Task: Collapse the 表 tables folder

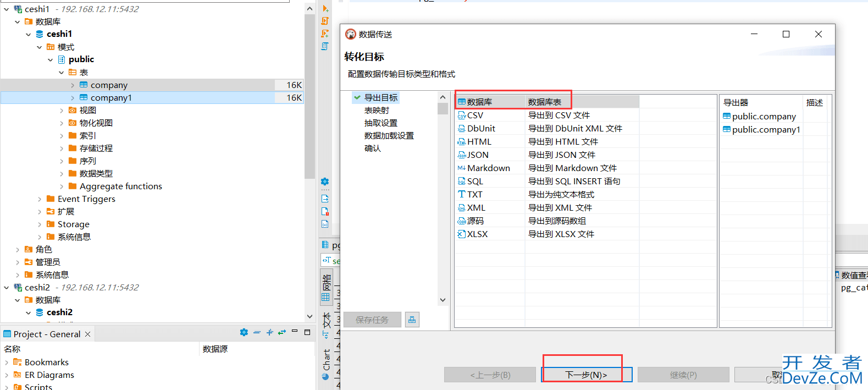Action: pyautogui.click(x=62, y=72)
